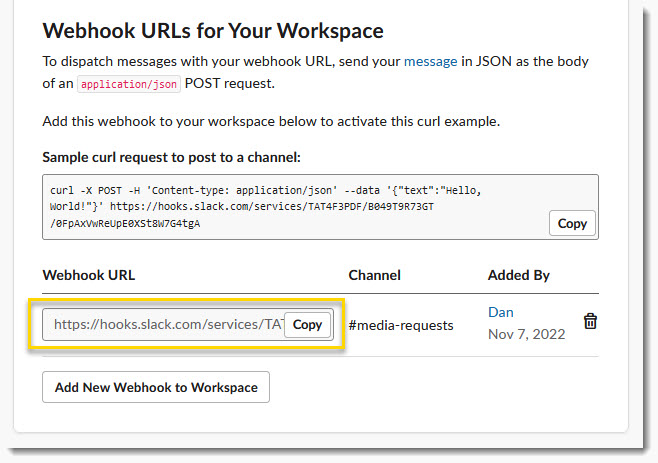Open the message documentation link
The image size is (658, 463).
pyautogui.click(x=431, y=61)
